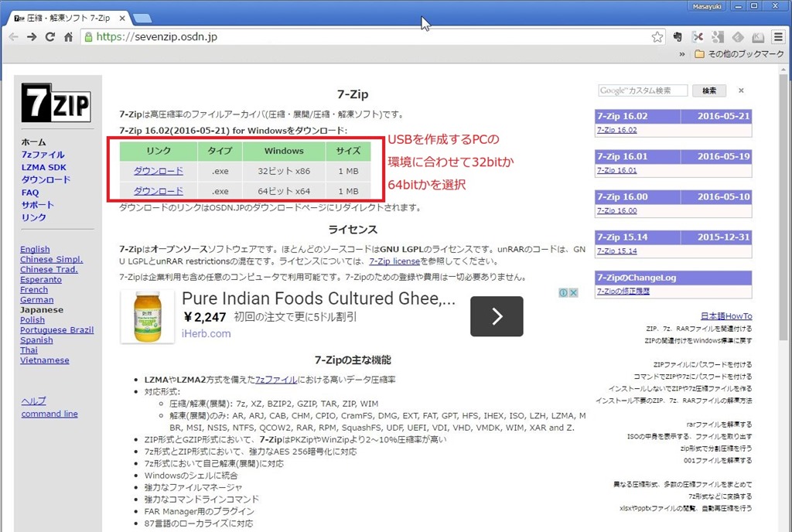The height and width of the screenshot is (532, 792).
Task: Click the green padlock in the address bar
Action: [88, 37]
